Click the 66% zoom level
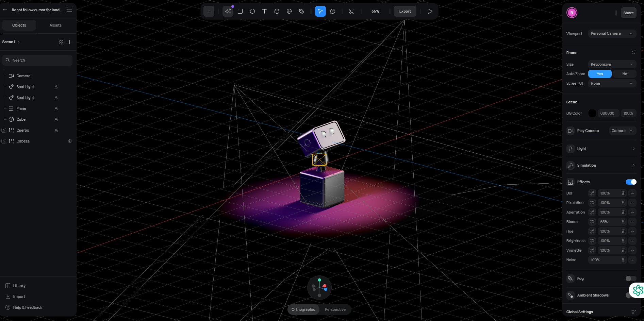 (375, 11)
